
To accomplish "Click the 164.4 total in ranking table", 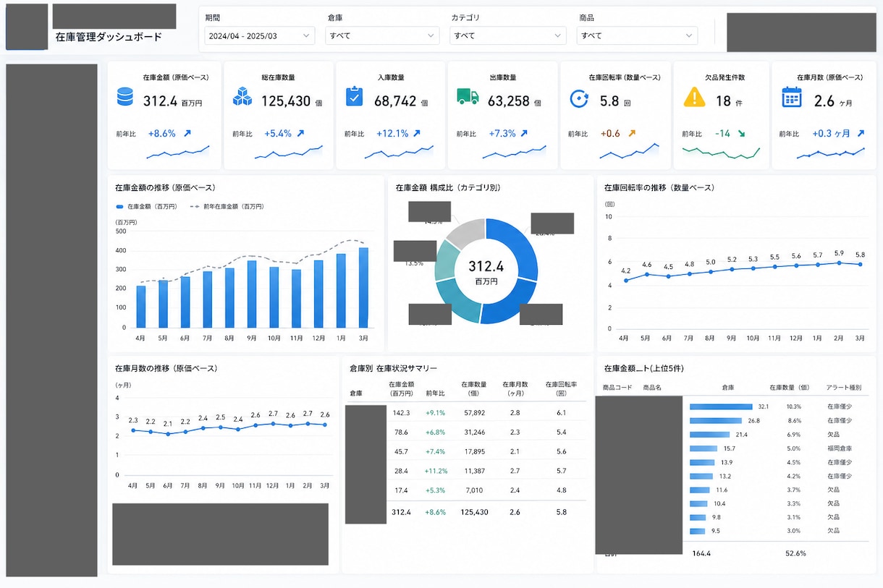I will pyautogui.click(x=701, y=553).
